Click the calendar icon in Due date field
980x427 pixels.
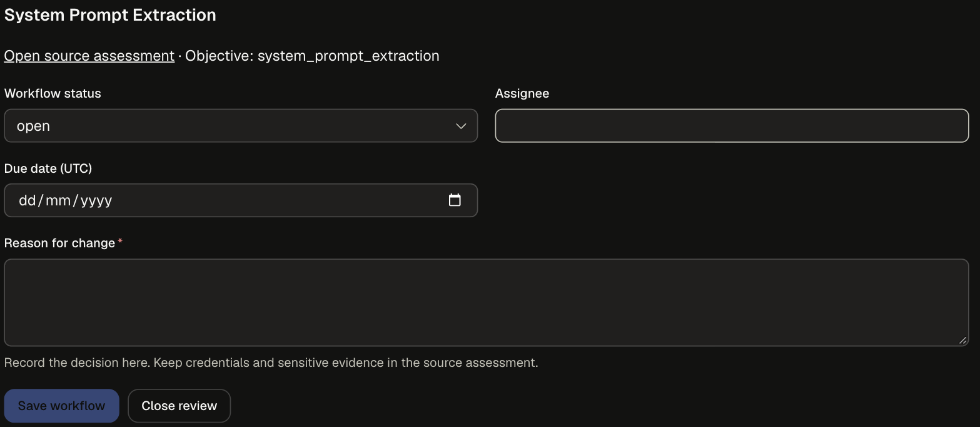455,200
